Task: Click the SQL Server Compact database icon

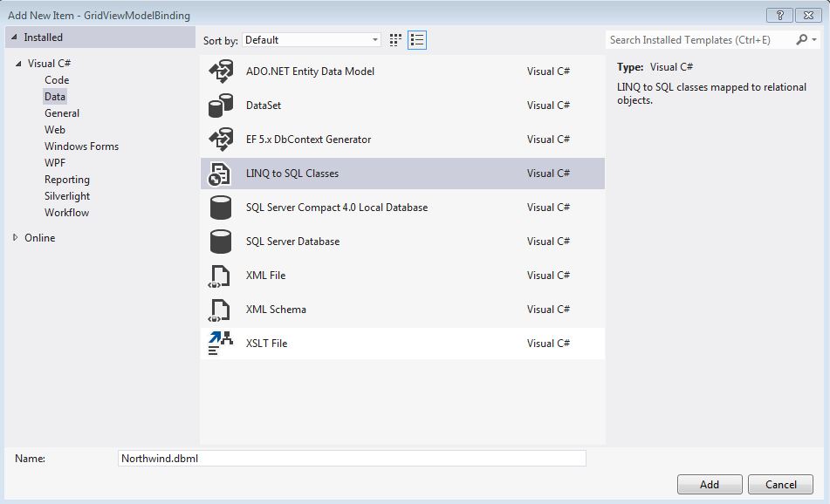Action: pyautogui.click(x=221, y=208)
